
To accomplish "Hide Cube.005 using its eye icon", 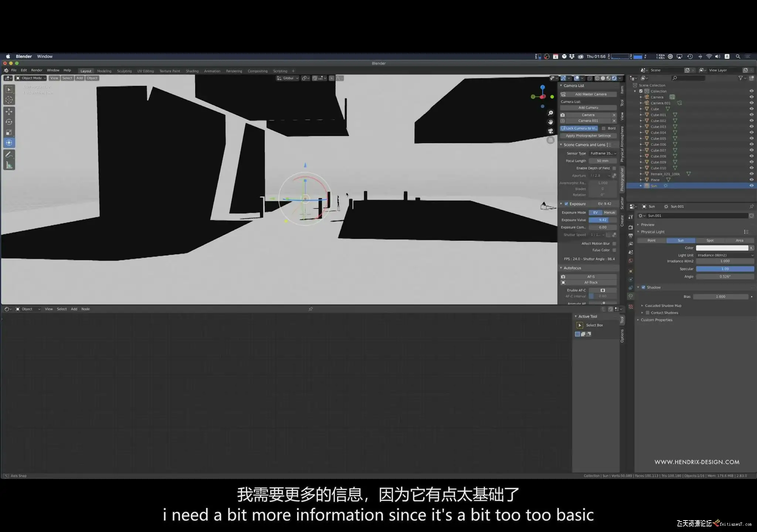I will click(x=751, y=139).
